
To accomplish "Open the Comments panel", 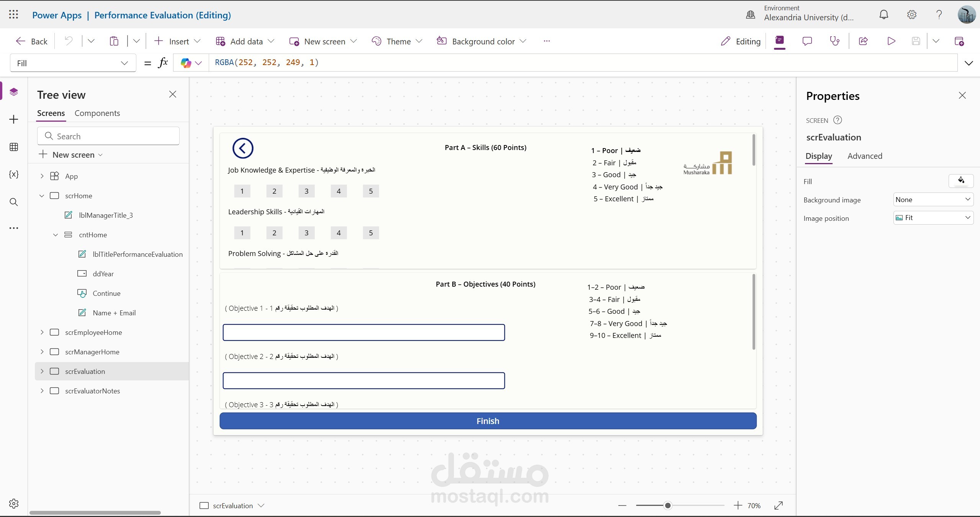I will 807,41.
